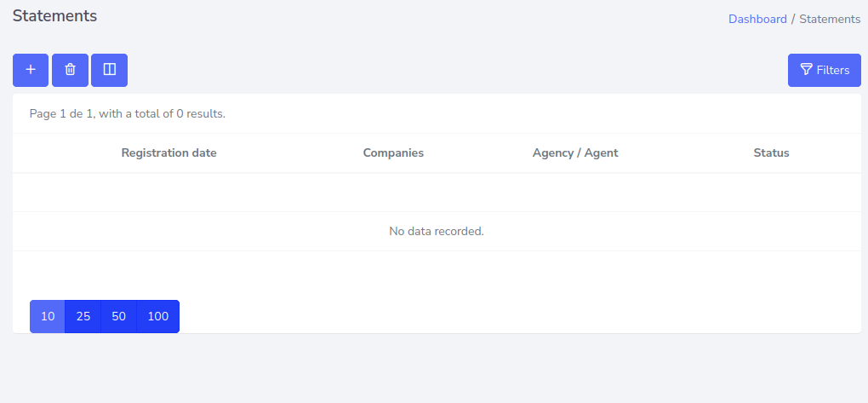Click the trash icon to delete statements

tap(70, 70)
